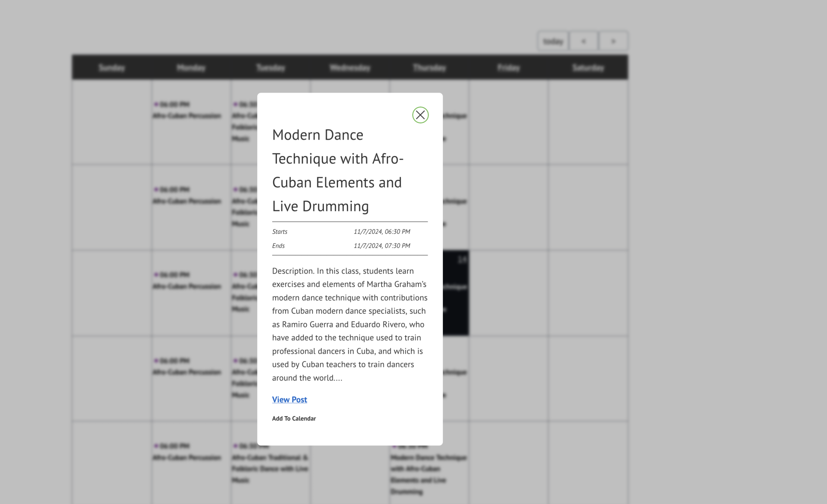Image resolution: width=827 pixels, height=504 pixels.
Task: Close the event details popup
Action: coord(420,115)
